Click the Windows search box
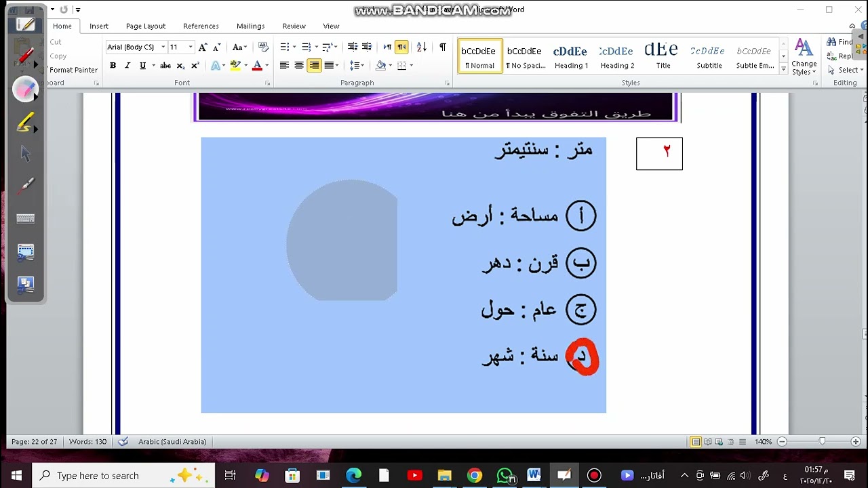This screenshot has height=488, width=868. (124, 476)
